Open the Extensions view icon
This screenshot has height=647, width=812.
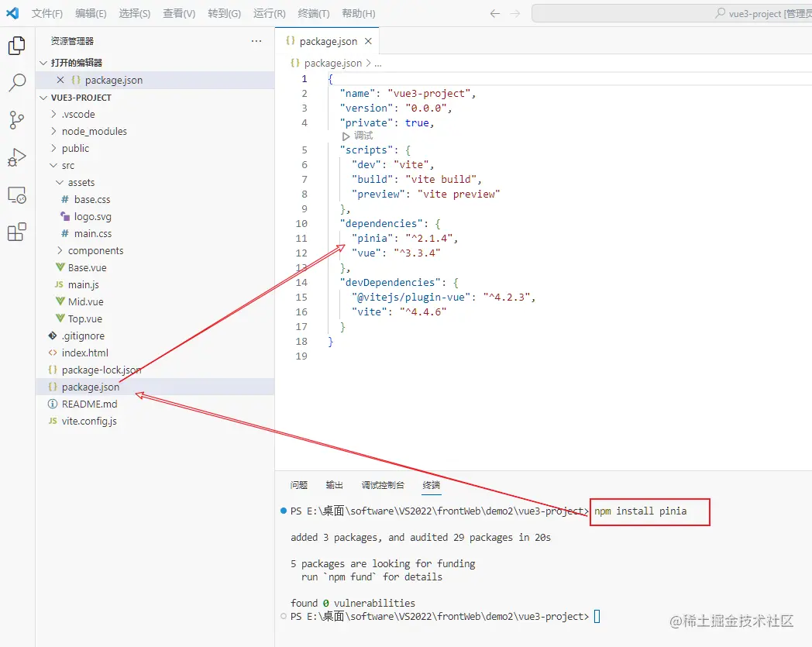16,232
